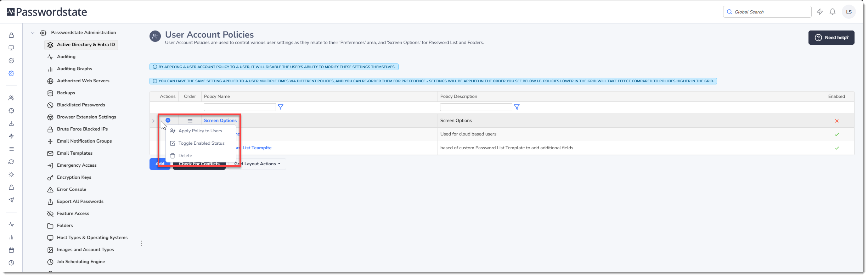Open Backups in the administration tree
Image resolution: width=868 pixels, height=277 pixels.
[66, 93]
